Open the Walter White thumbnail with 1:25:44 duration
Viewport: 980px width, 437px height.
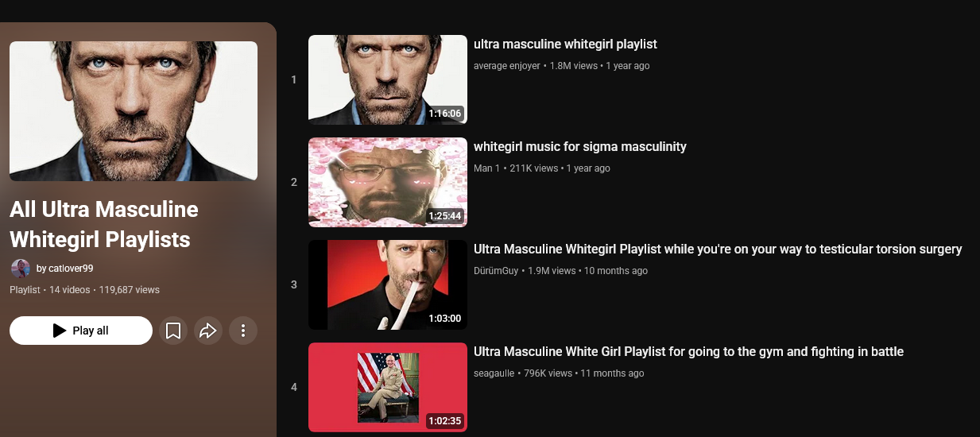[x=388, y=182]
